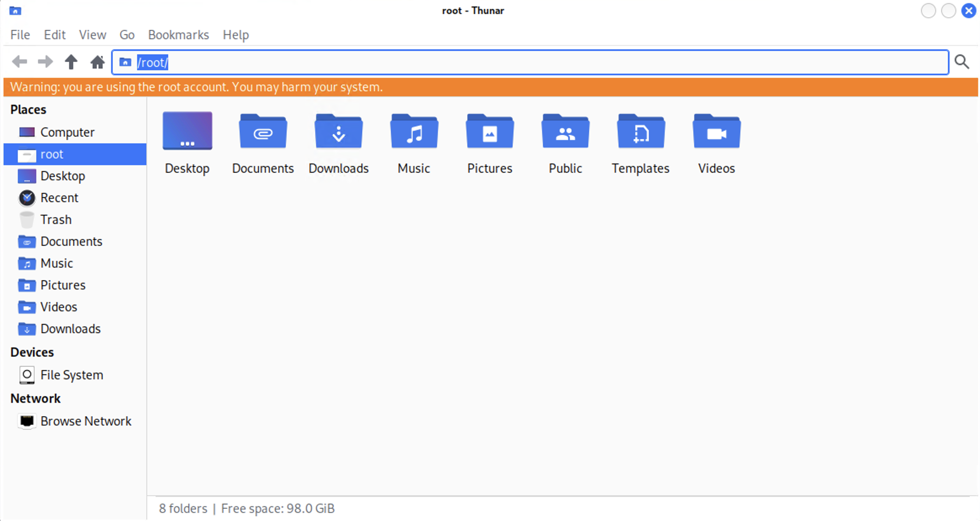Select the Music folder in main view
The width and height of the screenshot is (980, 521).
point(414,132)
